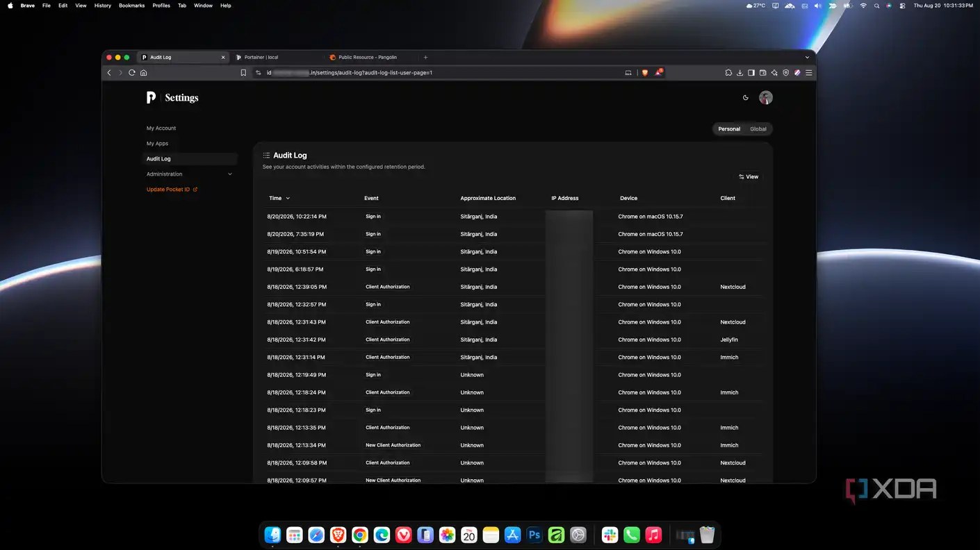The height and width of the screenshot is (550, 980).
Task: Click the Brave Shields lion icon
Action: tap(645, 72)
